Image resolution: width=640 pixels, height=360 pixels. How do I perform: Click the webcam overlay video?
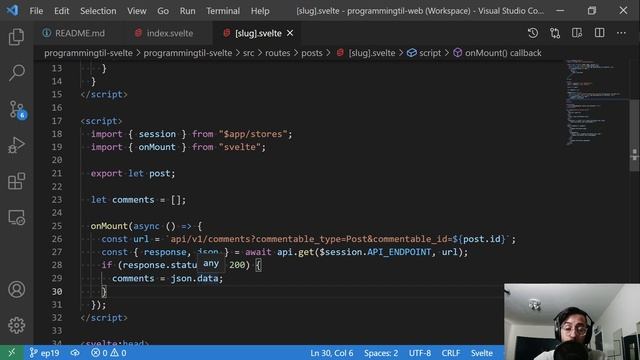pyautogui.click(x=572, y=322)
